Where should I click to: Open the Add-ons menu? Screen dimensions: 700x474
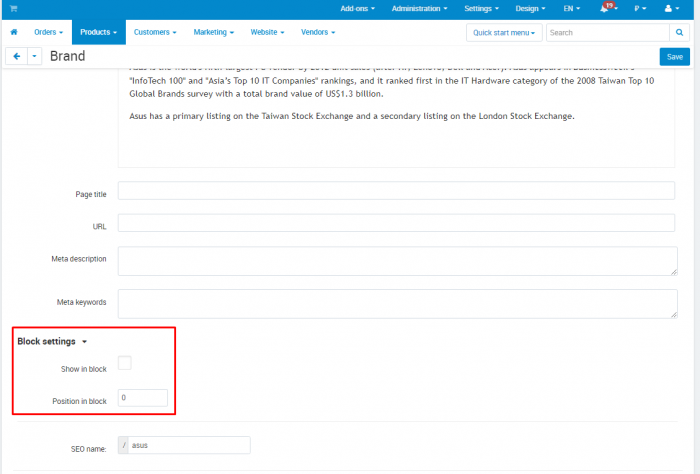click(x=357, y=8)
